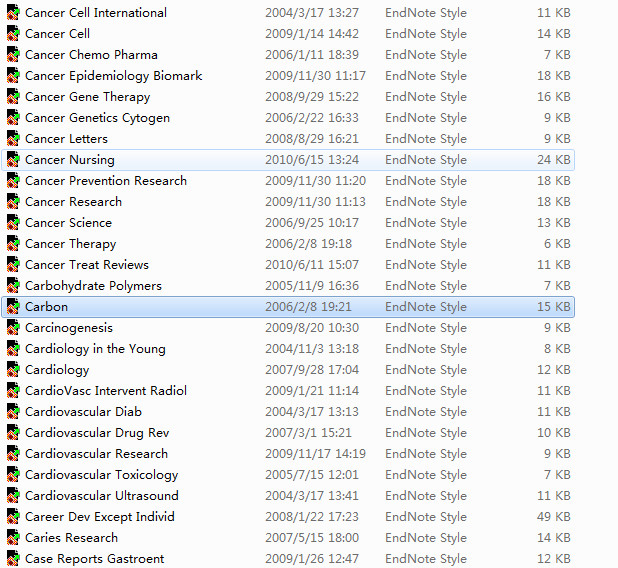
Task: Select the Cancer Gene Therapy file name
Action: [x=87, y=97]
